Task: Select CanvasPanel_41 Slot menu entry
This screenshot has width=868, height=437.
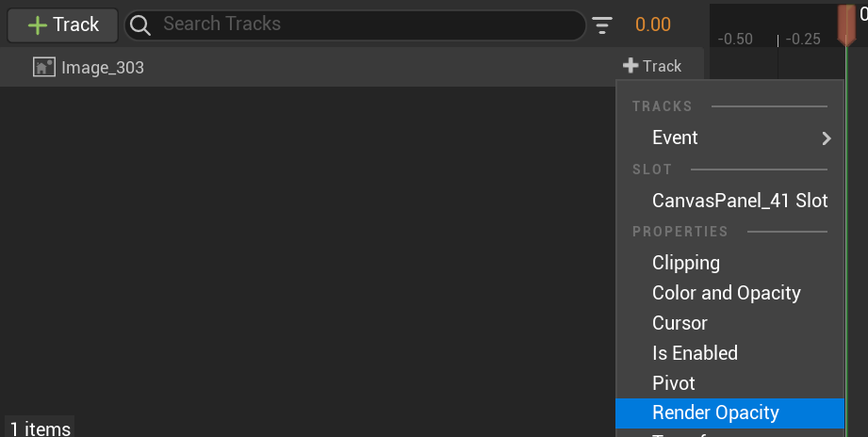Action: (x=740, y=201)
